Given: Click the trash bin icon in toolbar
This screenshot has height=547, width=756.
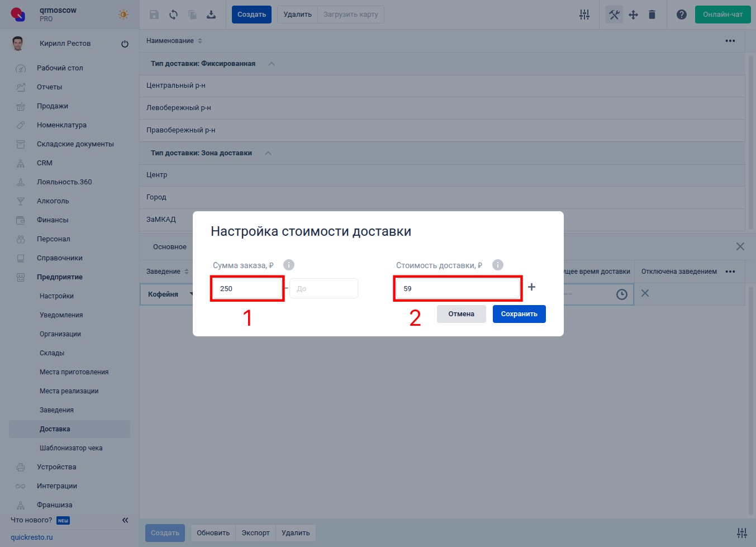Looking at the screenshot, I should pyautogui.click(x=652, y=15).
